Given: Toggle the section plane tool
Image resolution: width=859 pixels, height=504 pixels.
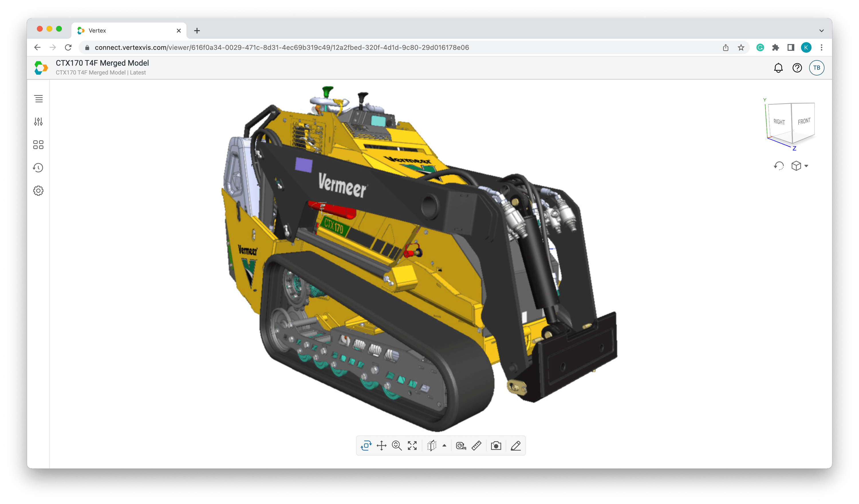Looking at the screenshot, I should coord(432,445).
